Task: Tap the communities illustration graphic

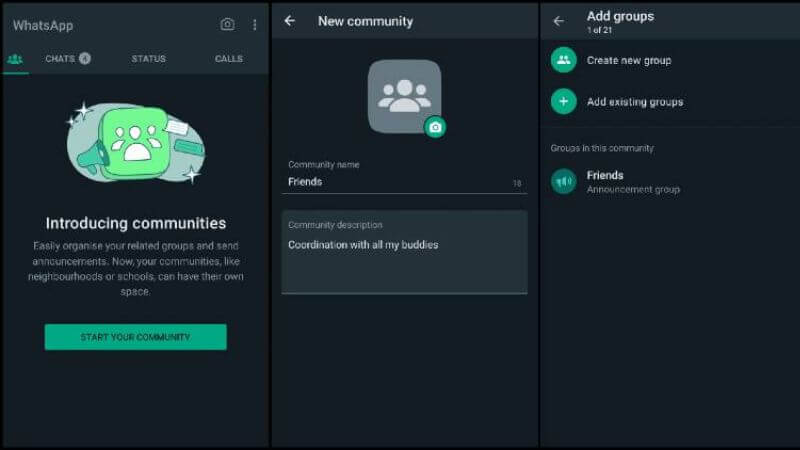Action: pyautogui.click(x=135, y=145)
